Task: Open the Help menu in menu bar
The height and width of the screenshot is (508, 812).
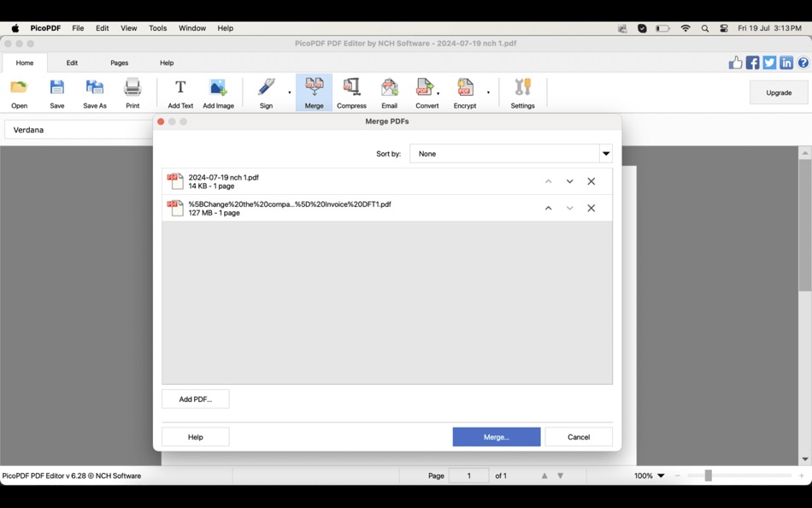Action: point(226,28)
